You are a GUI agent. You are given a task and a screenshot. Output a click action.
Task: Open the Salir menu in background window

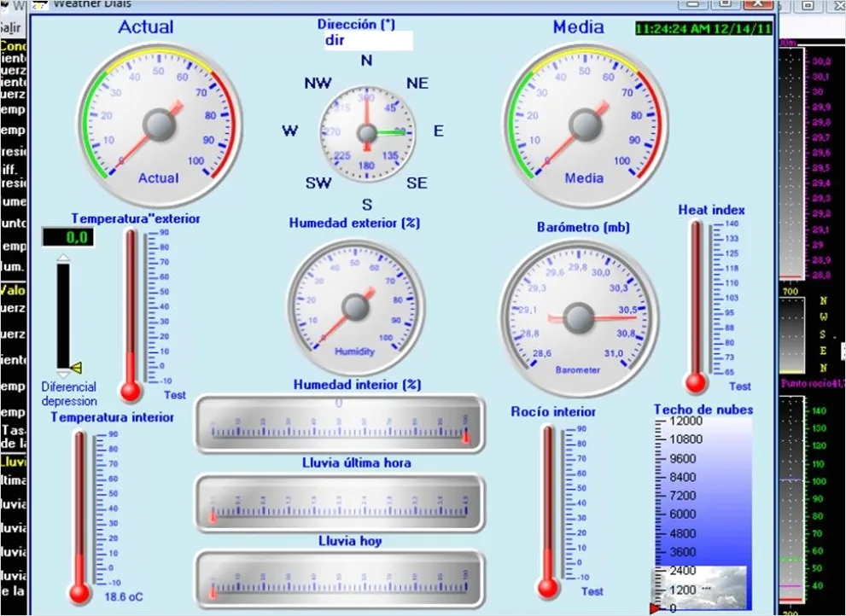point(10,27)
